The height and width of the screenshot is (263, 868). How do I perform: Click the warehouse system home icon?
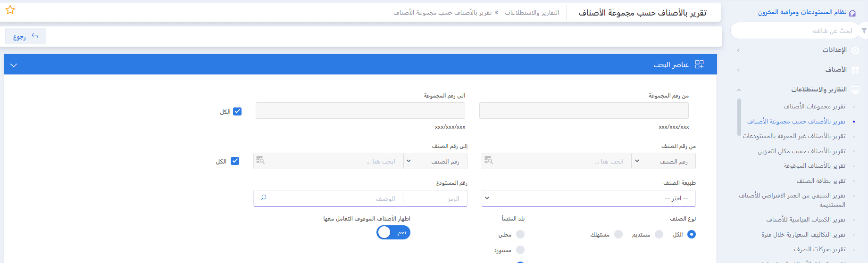click(x=852, y=13)
